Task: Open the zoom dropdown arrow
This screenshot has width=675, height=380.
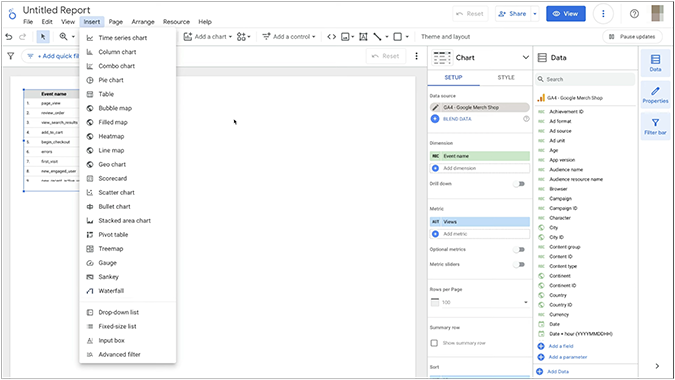Action: [73, 37]
